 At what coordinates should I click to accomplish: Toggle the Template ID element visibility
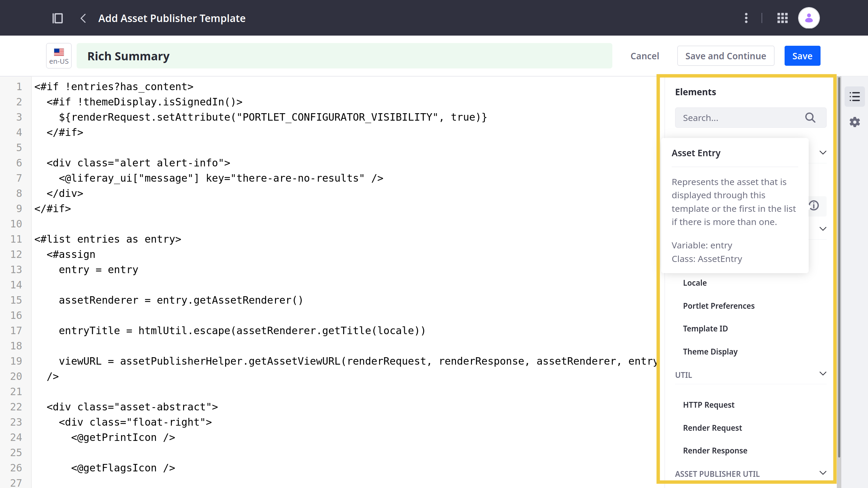pyautogui.click(x=706, y=328)
